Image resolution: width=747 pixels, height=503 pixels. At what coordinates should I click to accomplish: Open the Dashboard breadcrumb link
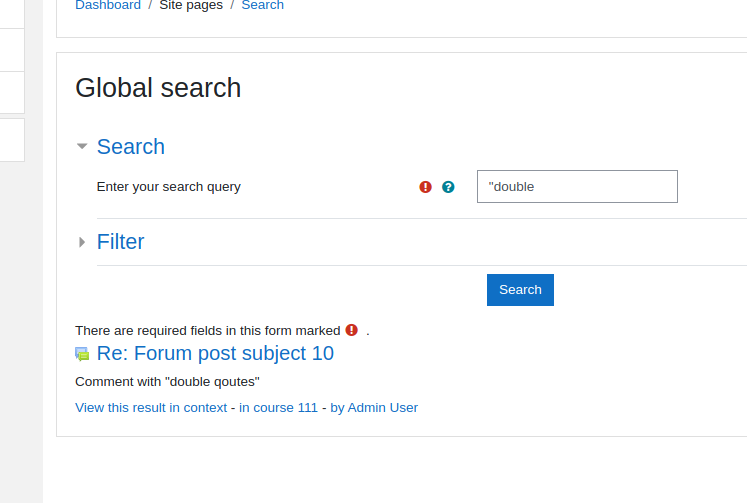(108, 5)
